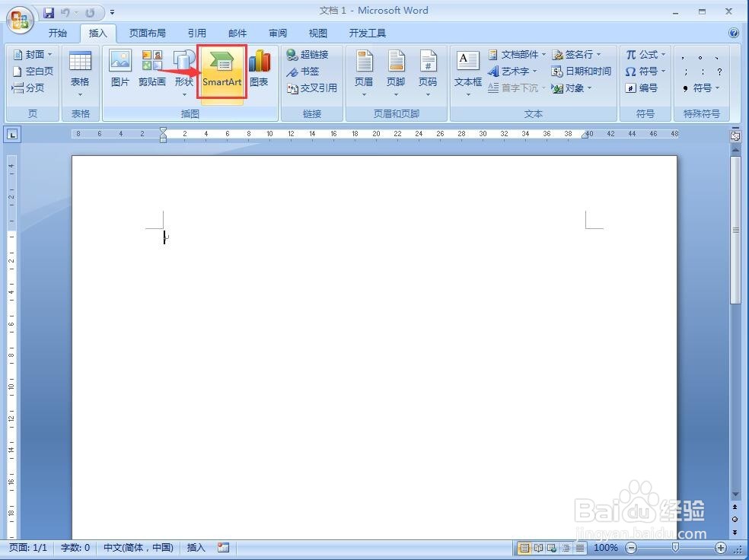Open the 页眉 header dropdown
749x560 pixels.
tap(364, 74)
